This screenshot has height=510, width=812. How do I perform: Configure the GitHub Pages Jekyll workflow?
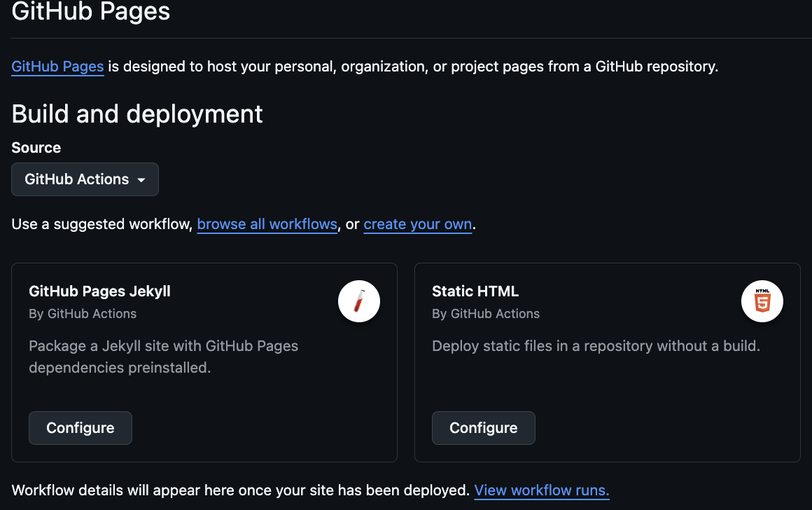pyautogui.click(x=80, y=428)
